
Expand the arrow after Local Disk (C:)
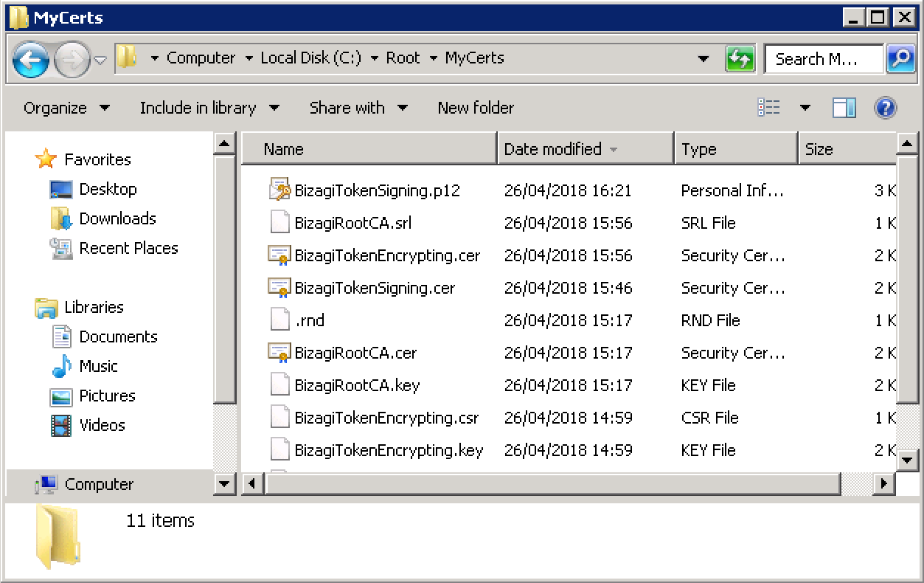(x=375, y=58)
